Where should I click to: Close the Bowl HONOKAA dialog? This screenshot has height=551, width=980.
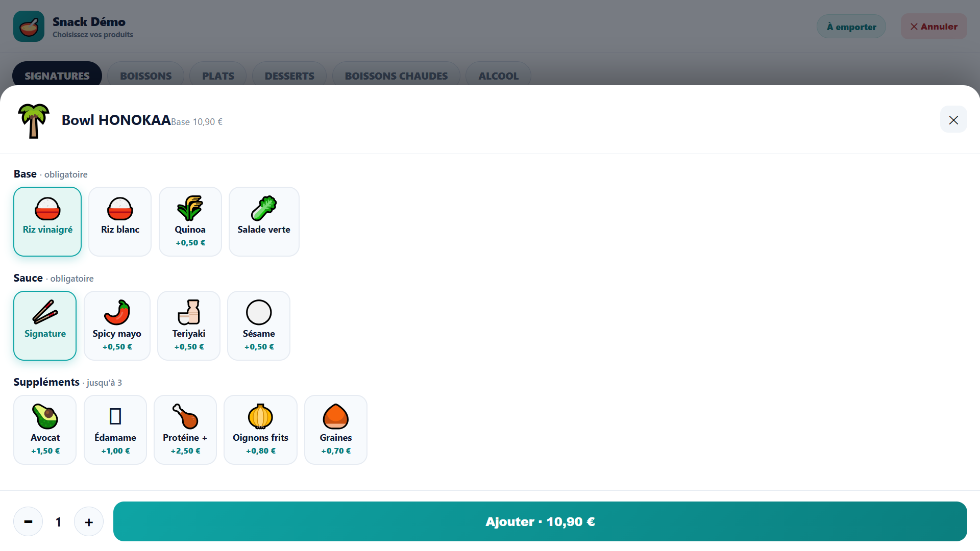point(953,119)
